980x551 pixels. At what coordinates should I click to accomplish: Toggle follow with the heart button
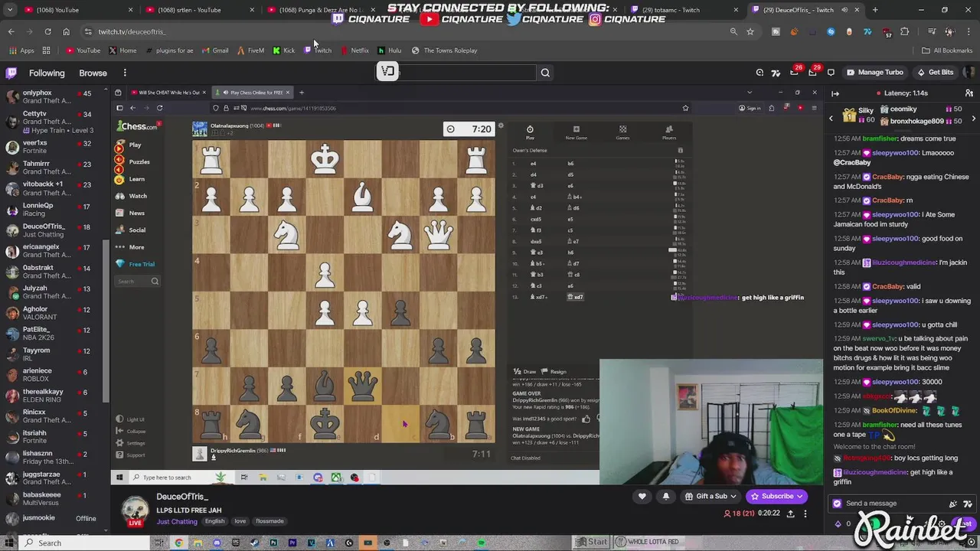click(x=642, y=496)
